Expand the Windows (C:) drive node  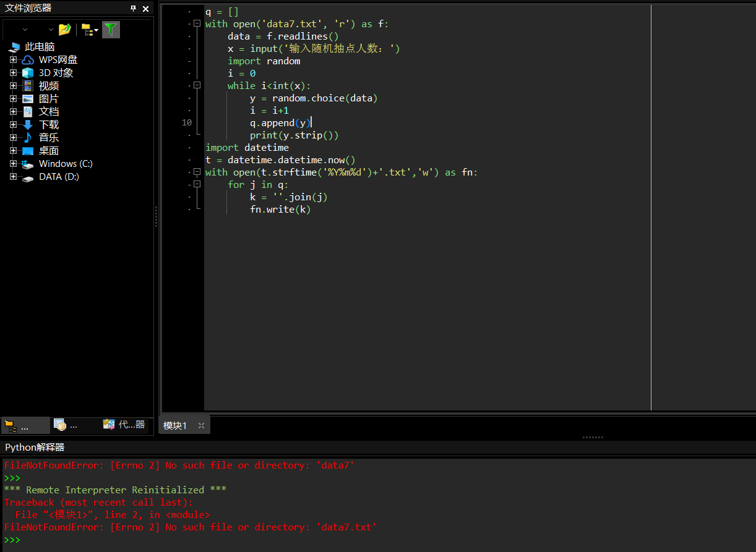pyautogui.click(x=13, y=164)
